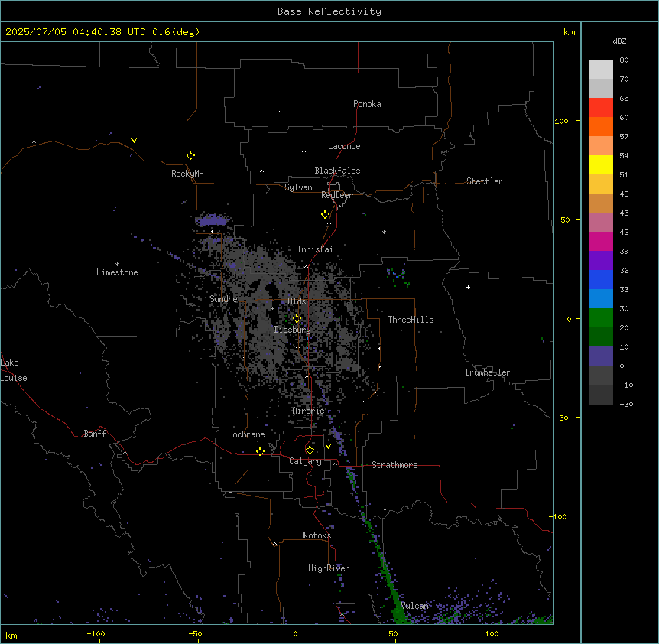Viewport: 659px width, 644px height.
Task: Click the Airdrie label
Action: pyautogui.click(x=308, y=411)
